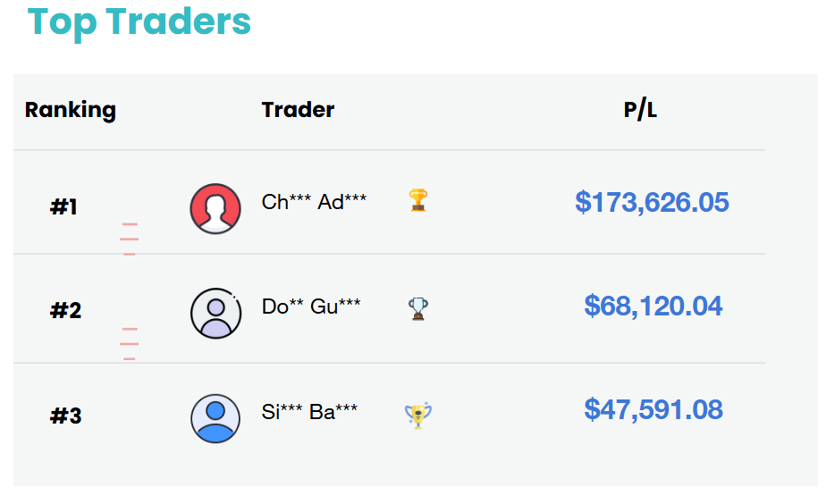The height and width of the screenshot is (504, 835).
Task: Click the Top Traders heading
Action: tap(139, 22)
